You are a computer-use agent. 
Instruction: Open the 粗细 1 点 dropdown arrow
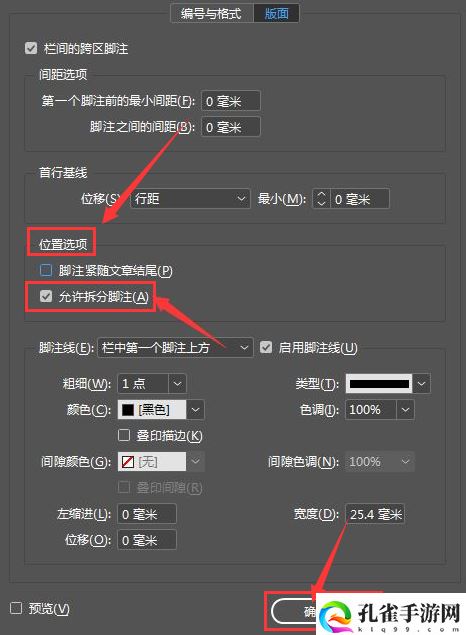177,384
